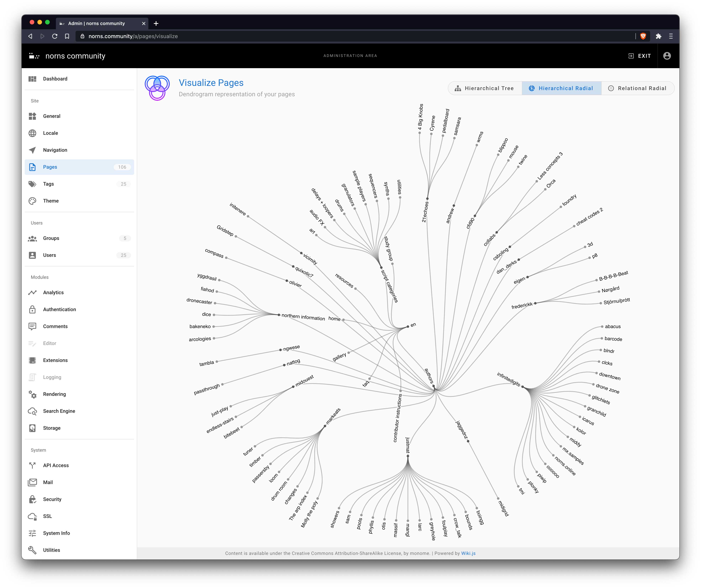The image size is (701, 588).
Task: Click the 'frederickk' node label
Action: pyautogui.click(x=522, y=305)
